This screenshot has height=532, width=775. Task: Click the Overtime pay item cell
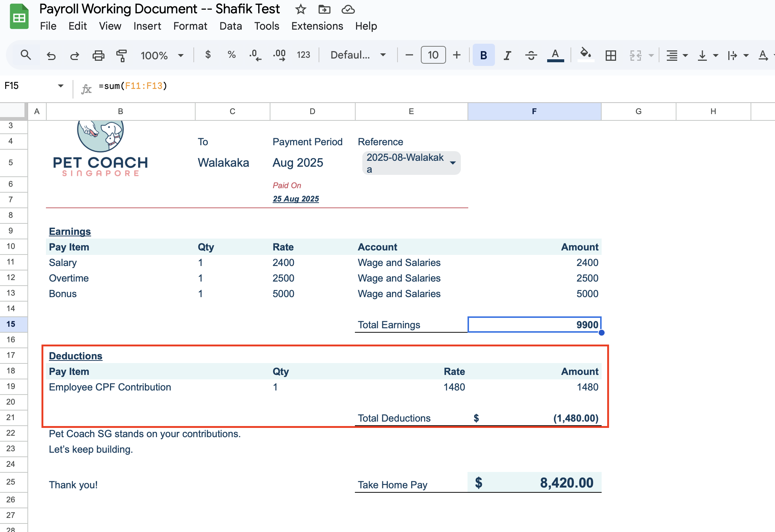click(x=69, y=278)
